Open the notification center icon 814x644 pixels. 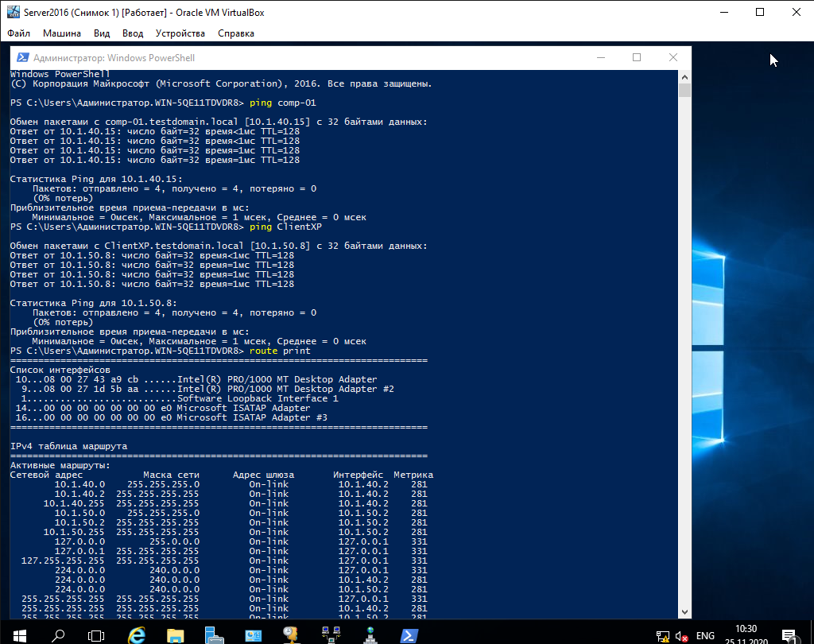coord(790,635)
